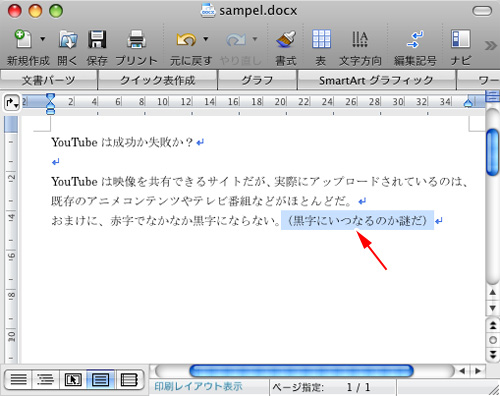The width and height of the screenshot is (500, 396).
Task: Select the Format painter (書式) brush icon
Action: (x=286, y=39)
